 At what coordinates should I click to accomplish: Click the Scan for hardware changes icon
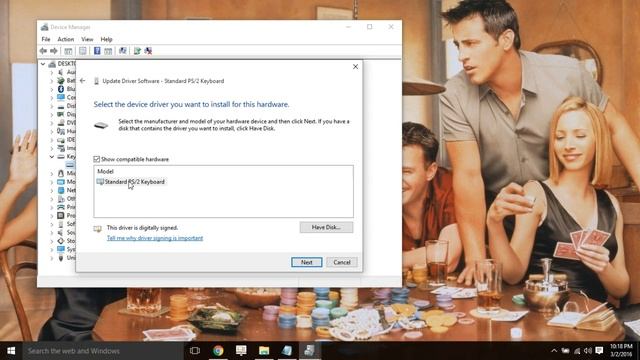pos(122,51)
